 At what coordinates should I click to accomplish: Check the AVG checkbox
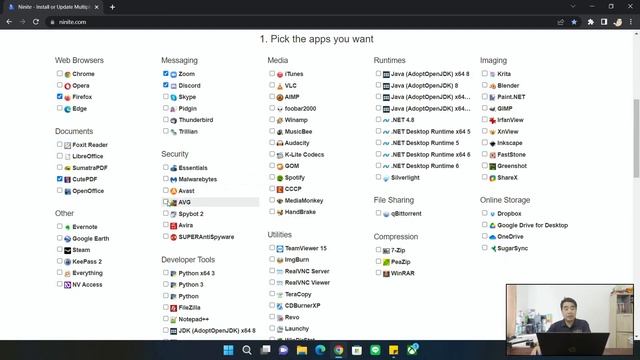[x=166, y=202]
